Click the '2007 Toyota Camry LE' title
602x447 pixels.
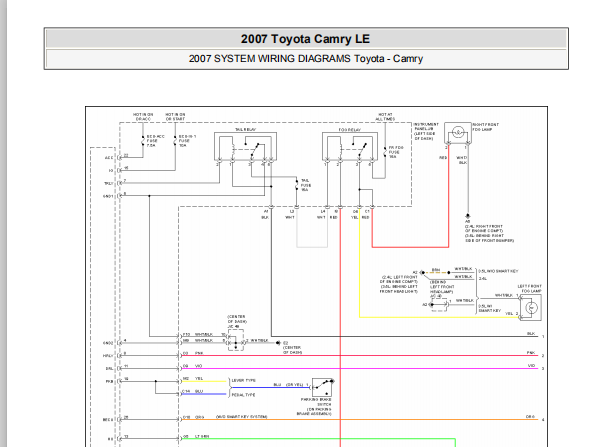pyautogui.click(x=306, y=39)
